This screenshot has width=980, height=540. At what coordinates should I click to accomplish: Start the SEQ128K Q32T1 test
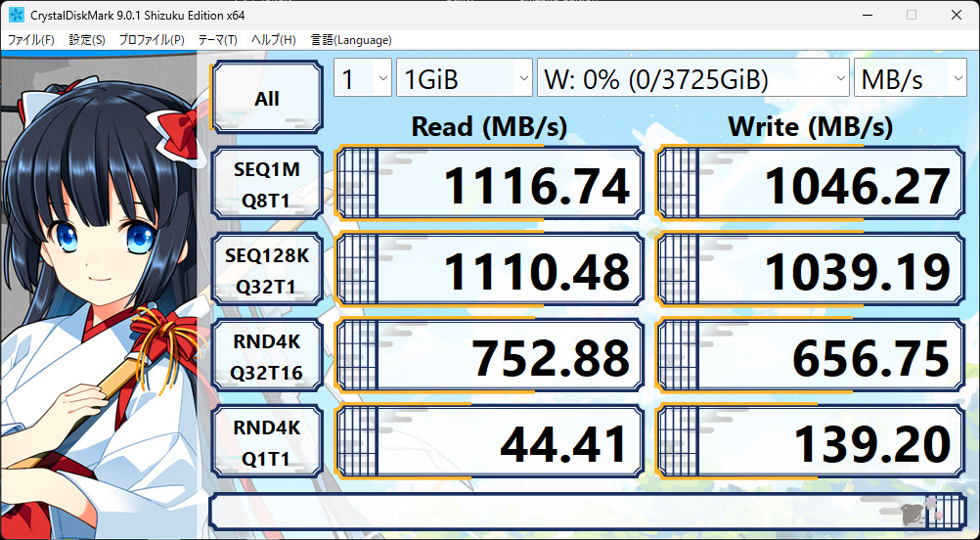266,271
